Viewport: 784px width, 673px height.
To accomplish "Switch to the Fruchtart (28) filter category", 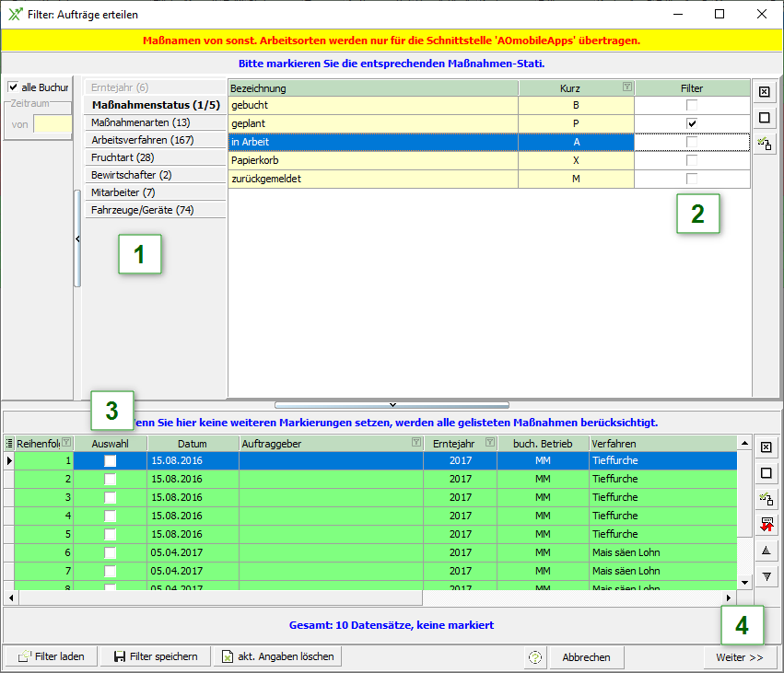I will coord(123,157).
